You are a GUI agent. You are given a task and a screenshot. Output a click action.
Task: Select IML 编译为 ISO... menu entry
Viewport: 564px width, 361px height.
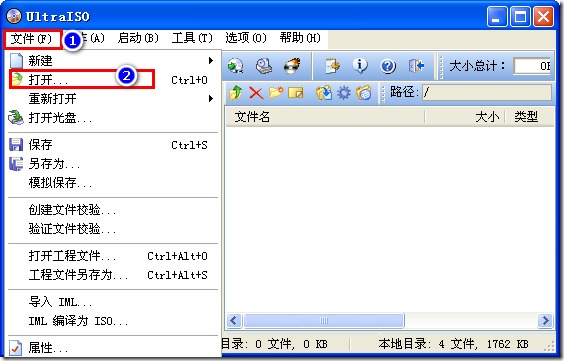click(113, 321)
